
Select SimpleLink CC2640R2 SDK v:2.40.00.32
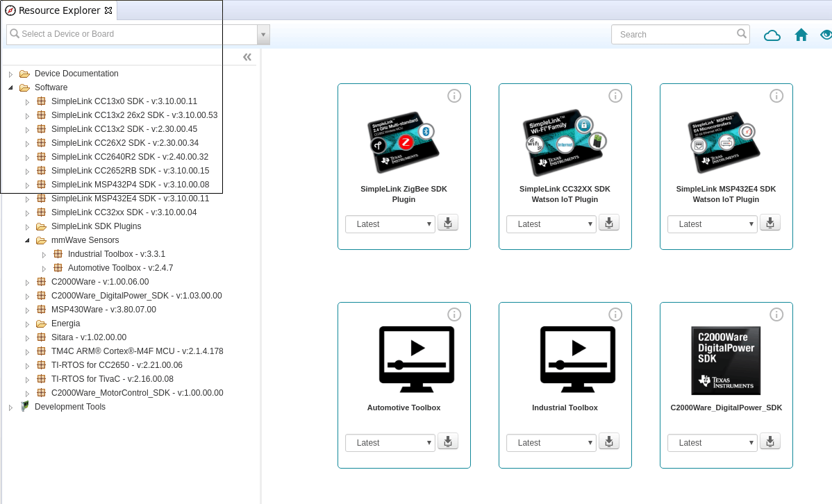pyautogui.click(x=129, y=157)
